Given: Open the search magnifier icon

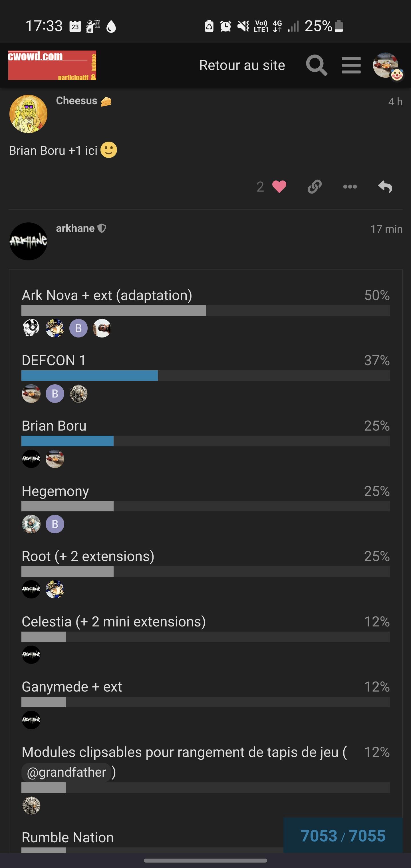Looking at the screenshot, I should click(316, 65).
